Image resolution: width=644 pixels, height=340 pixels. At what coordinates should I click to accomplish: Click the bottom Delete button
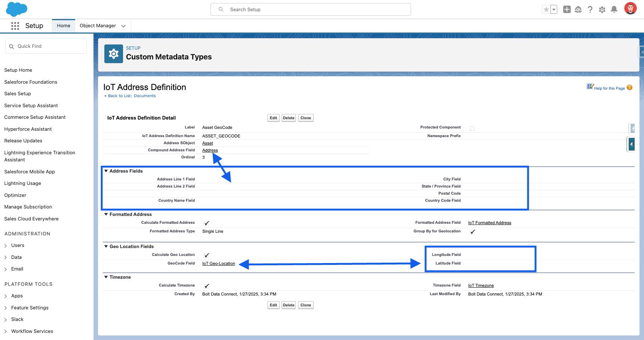(289, 305)
